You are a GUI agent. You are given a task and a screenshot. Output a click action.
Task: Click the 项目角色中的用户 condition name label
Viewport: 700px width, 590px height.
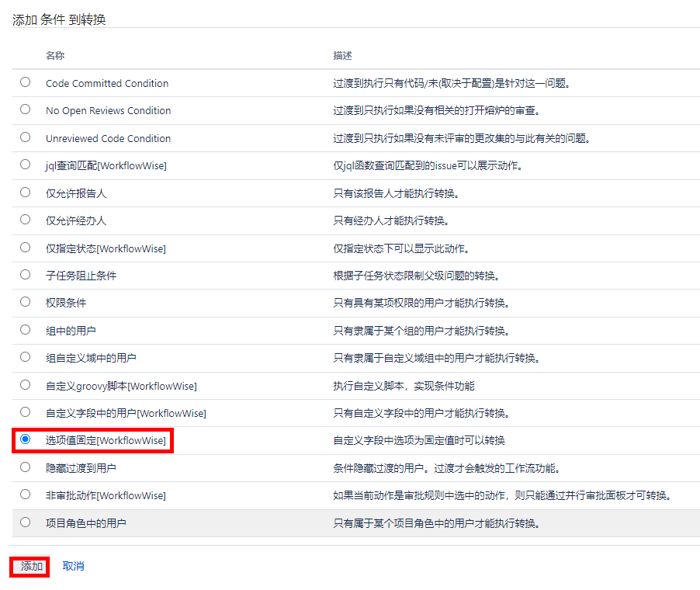[85, 523]
